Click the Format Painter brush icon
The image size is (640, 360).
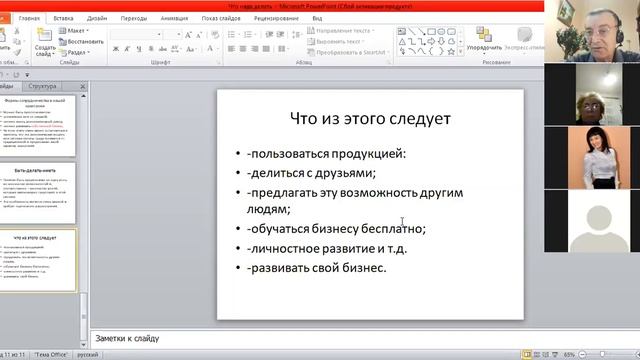(x=17, y=52)
